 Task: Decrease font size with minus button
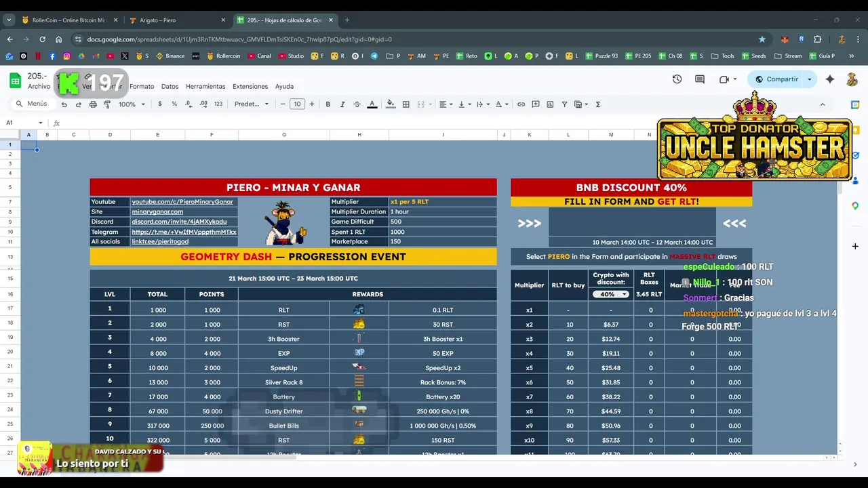coord(282,104)
